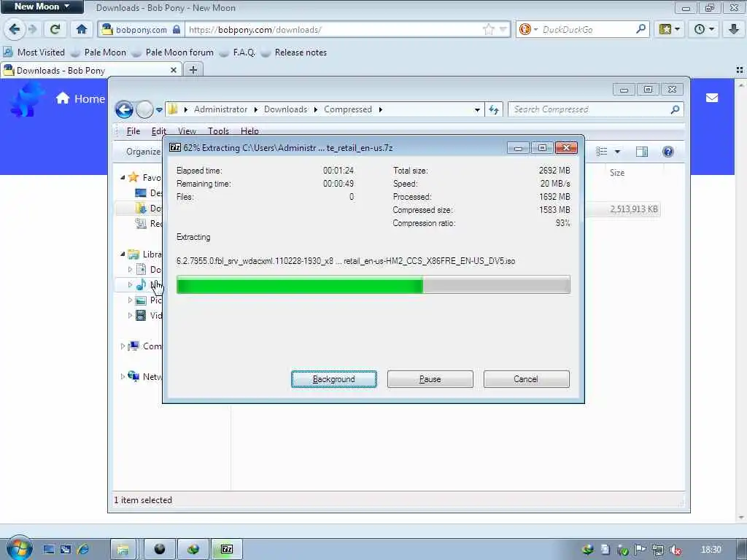The width and height of the screenshot is (747, 560).
Task: Click the Explorer search magnifier icon
Action: tap(675, 109)
